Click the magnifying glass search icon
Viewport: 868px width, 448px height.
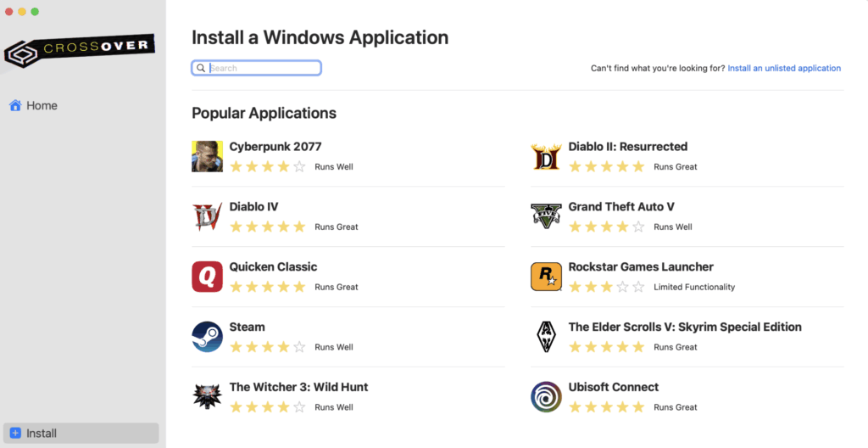click(x=201, y=68)
